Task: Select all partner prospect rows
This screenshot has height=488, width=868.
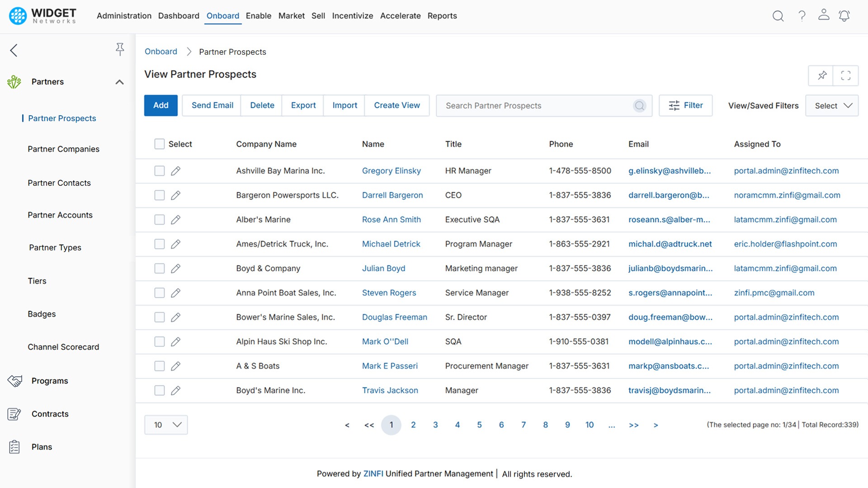Action: click(159, 144)
